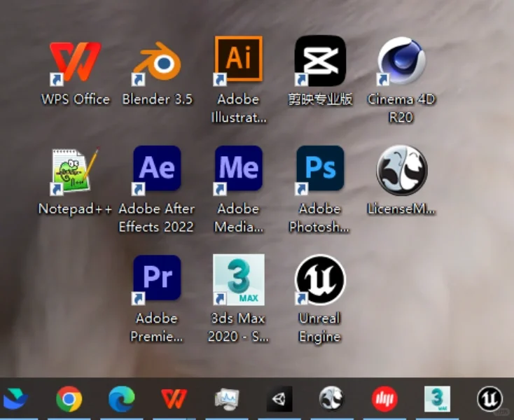
Task: Click the theater masks icon in taskbar
Action: point(331,399)
